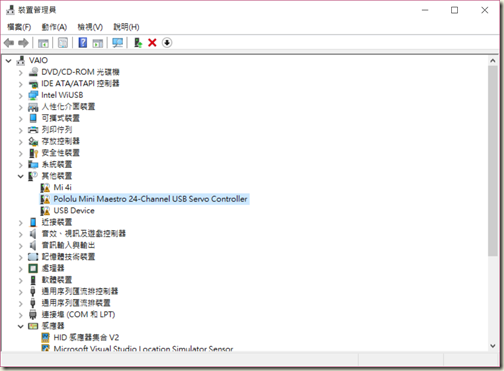This screenshot has height=371, width=504.
Task: Select the 連接埠 (COM 和 LPT) port icon
Action: pyautogui.click(x=33, y=314)
